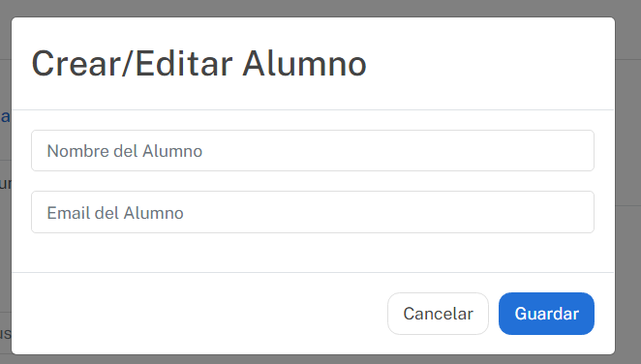The image size is (641, 364).
Task: Confirm the form by clicking Guardar
Action: 546,314
